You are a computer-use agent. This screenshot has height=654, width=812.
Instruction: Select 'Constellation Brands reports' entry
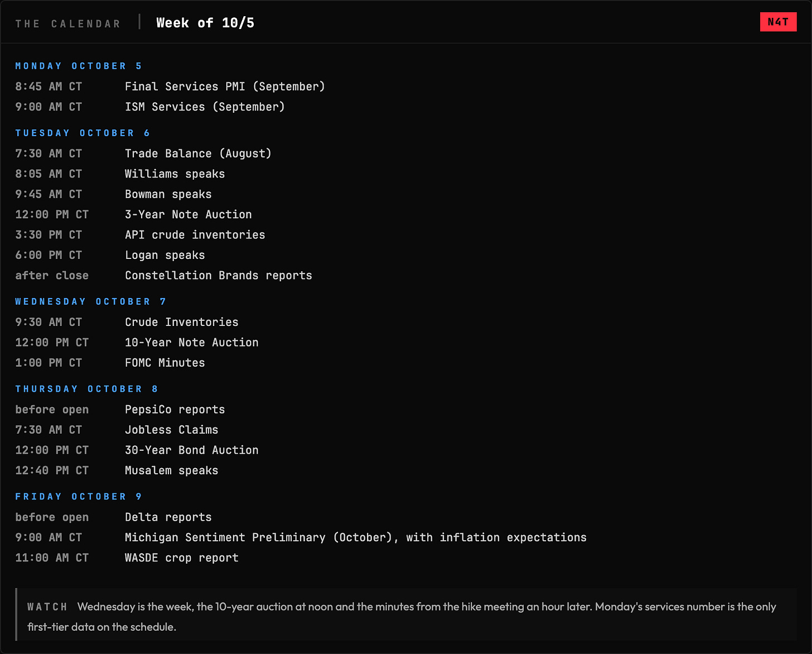[219, 276]
